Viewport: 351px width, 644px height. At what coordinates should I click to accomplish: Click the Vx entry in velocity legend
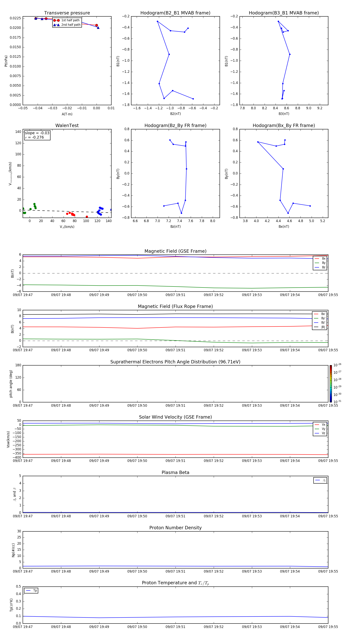click(x=320, y=424)
